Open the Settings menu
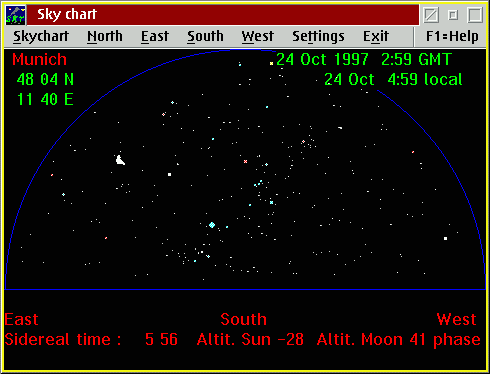490x374 pixels. pos(318,36)
